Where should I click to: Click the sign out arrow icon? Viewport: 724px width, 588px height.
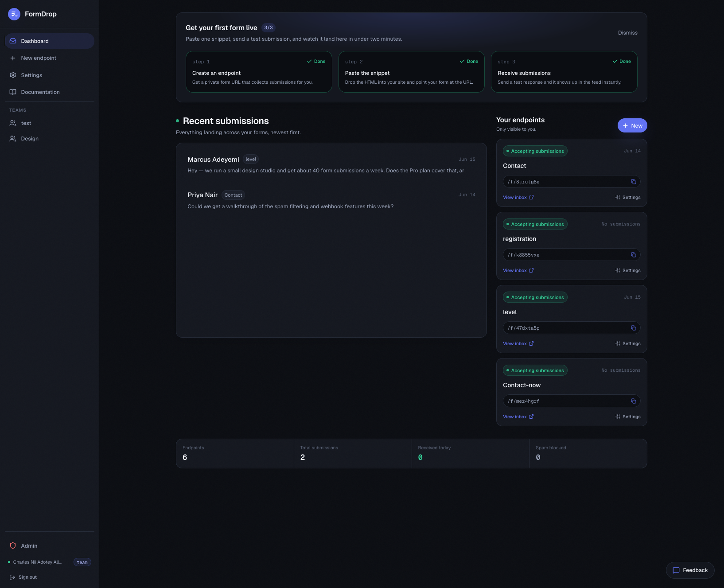point(12,577)
